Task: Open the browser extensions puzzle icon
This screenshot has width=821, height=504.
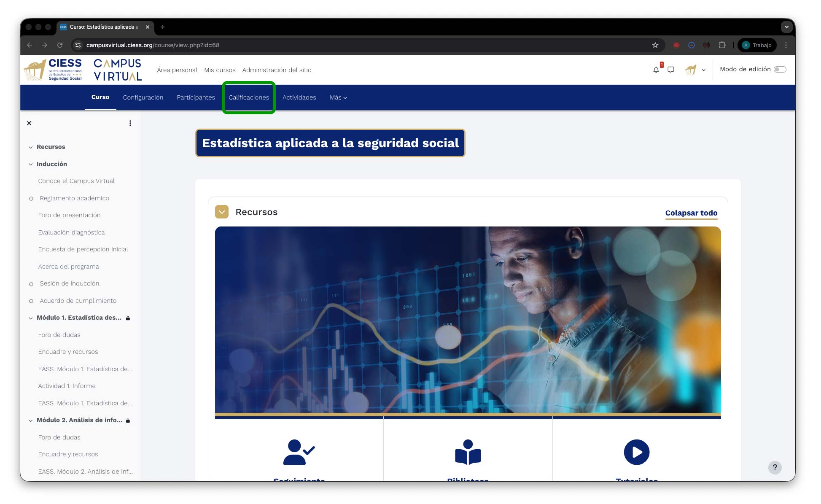Action: (x=722, y=45)
